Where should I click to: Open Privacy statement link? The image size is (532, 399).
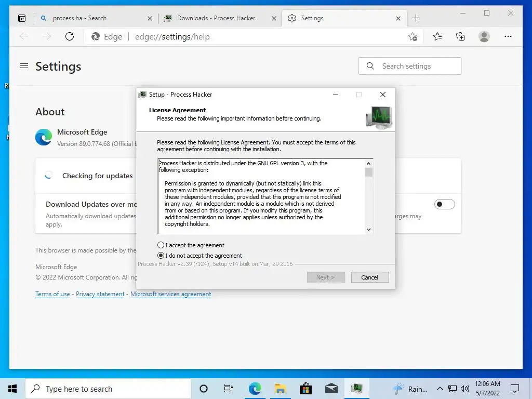tap(100, 294)
